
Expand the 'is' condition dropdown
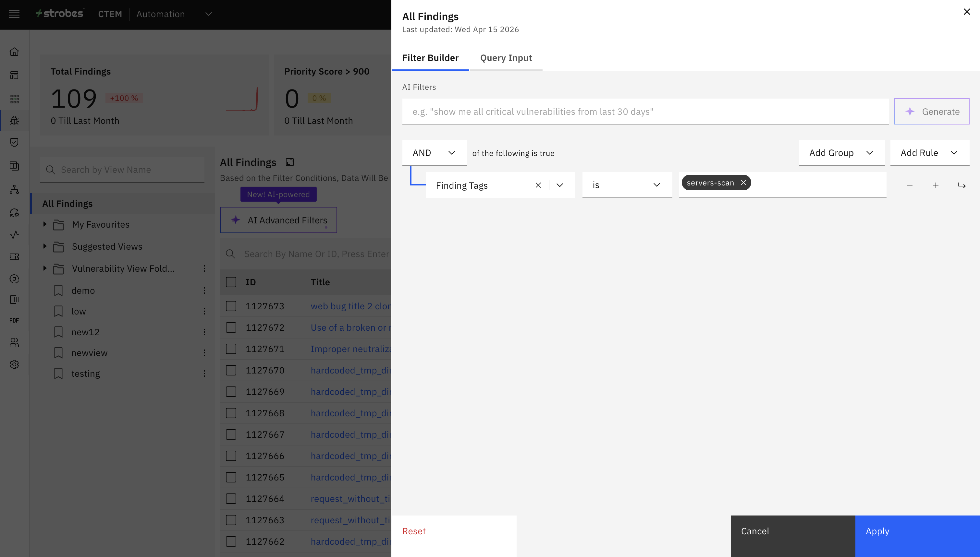(627, 185)
